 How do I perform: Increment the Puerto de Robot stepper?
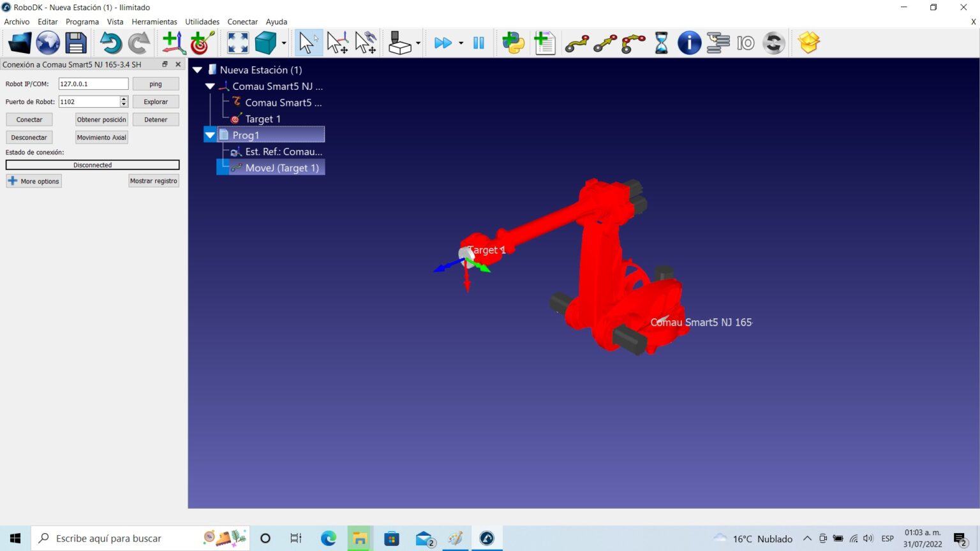tap(123, 98)
